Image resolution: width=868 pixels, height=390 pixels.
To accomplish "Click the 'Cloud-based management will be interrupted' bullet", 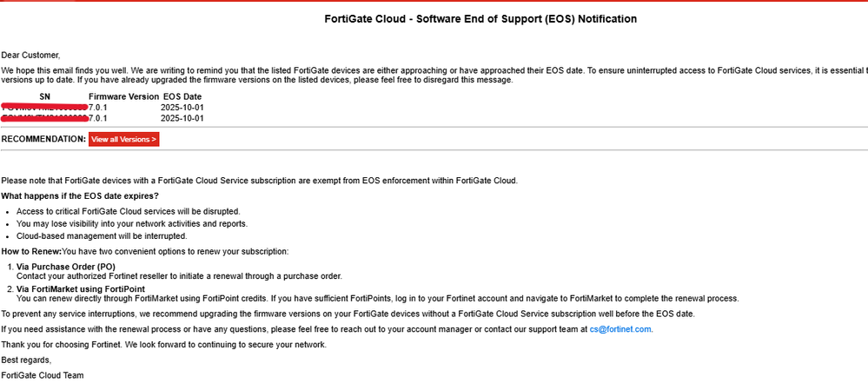I will tap(102, 235).
